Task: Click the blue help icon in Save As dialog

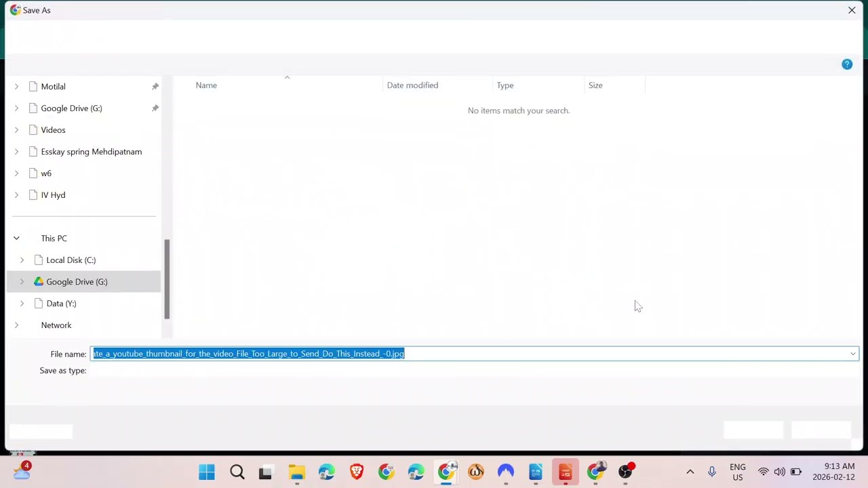Action: tap(847, 64)
